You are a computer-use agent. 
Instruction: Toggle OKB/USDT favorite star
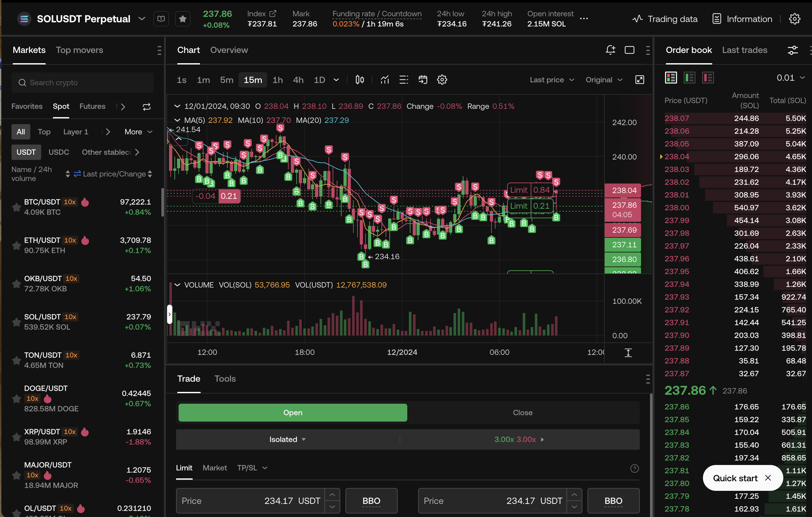coord(16,284)
